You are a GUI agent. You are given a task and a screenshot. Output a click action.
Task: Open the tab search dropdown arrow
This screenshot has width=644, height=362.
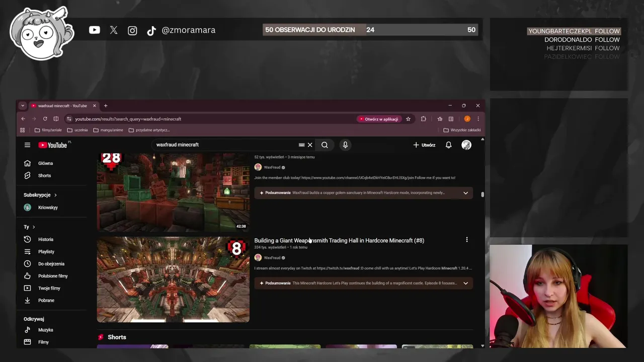[x=22, y=106]
